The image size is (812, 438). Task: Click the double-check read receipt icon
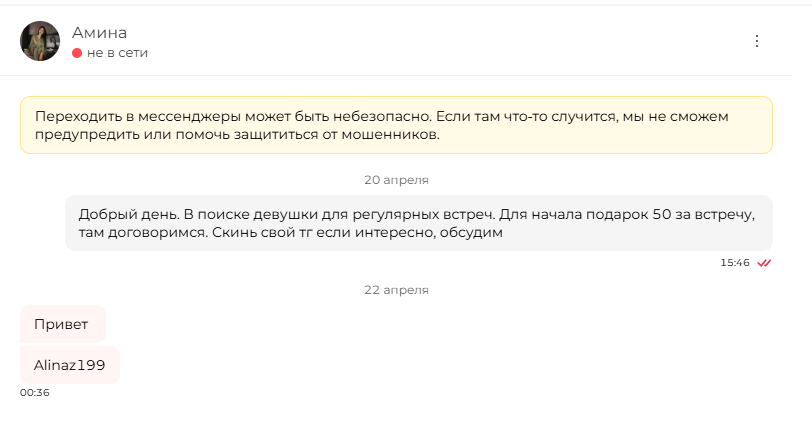(764, 263)
